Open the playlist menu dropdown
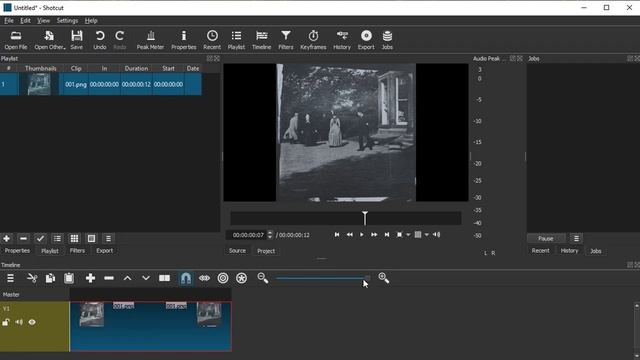 [x=108, y=238]
